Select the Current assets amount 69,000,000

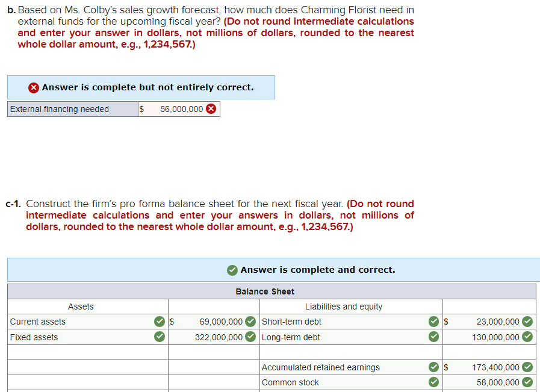[221, 322]
